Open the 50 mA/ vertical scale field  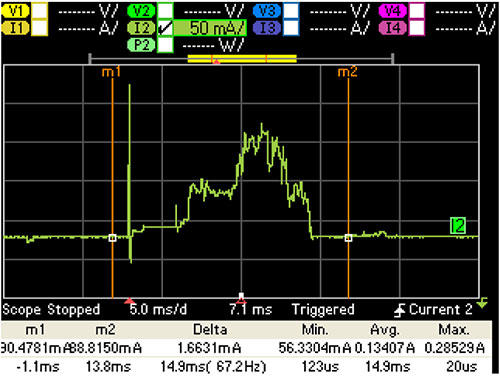point(210,28)
